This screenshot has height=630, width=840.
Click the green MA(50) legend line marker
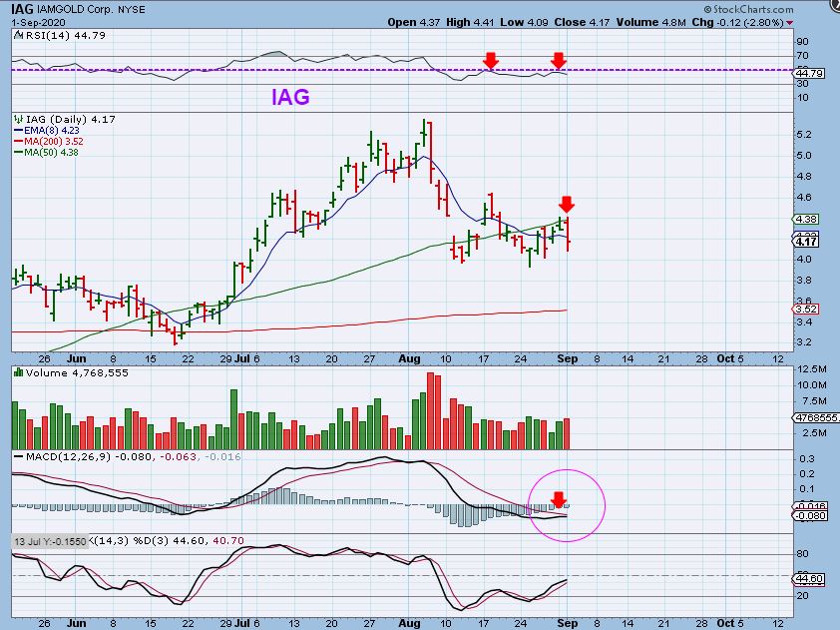(x=18, y=153)
